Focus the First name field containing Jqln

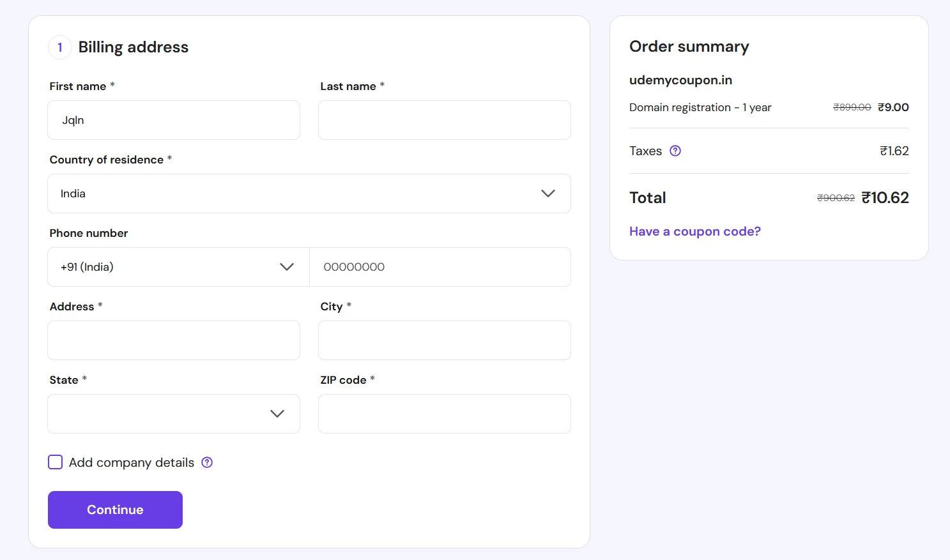pyautogui.click(x=174, y=120)
